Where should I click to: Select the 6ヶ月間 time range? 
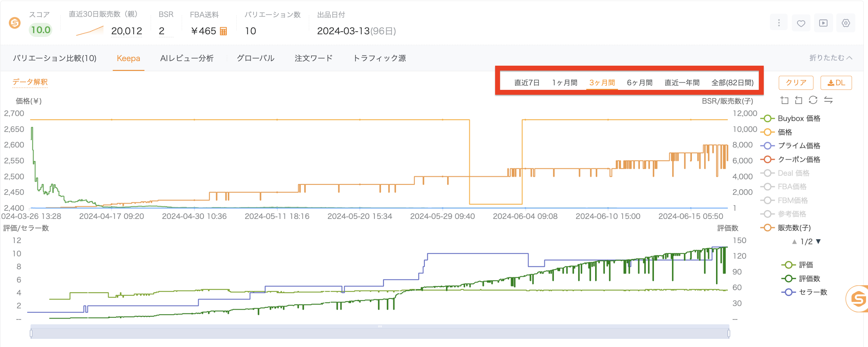point(640,83)
